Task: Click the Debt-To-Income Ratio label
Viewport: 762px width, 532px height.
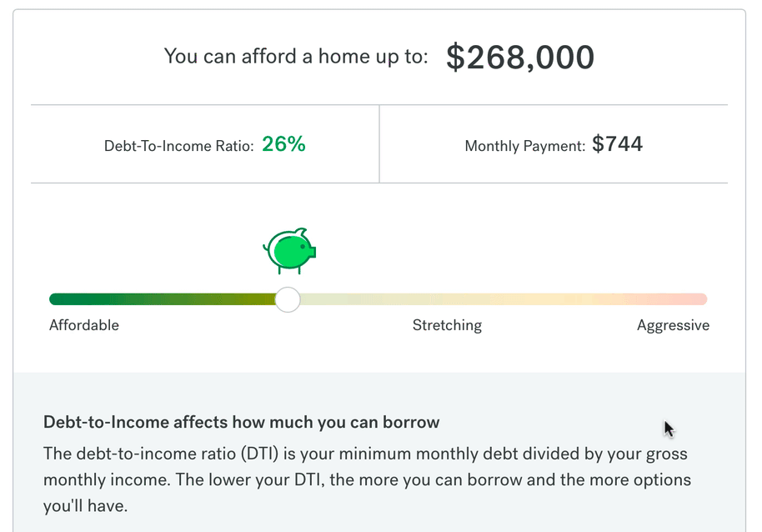Action: (x=179, y=146)
